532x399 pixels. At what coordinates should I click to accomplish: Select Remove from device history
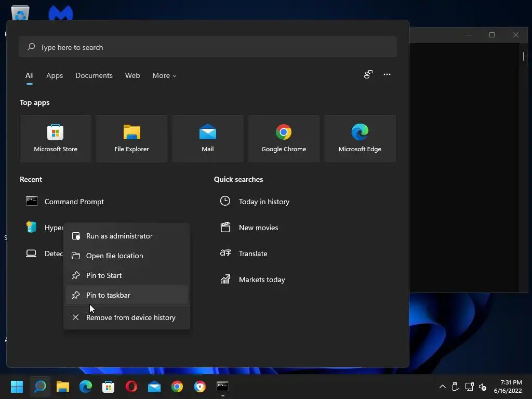(x=127, y=317)
